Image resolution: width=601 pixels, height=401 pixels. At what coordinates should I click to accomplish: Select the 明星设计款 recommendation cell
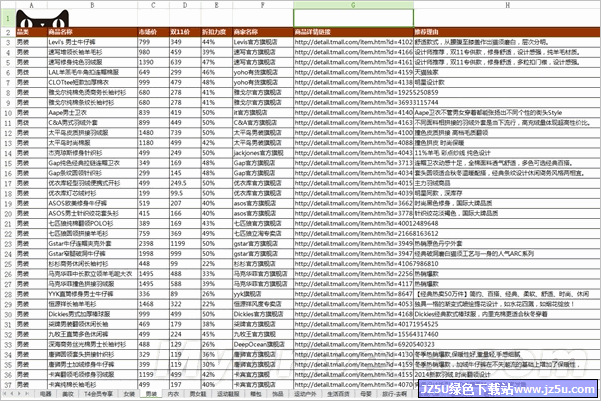click(x=507, y=82)
